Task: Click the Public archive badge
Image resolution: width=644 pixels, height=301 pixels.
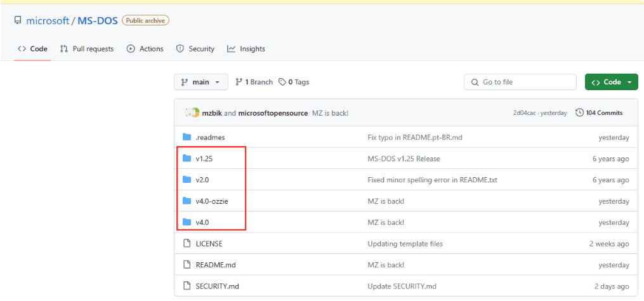Action: pos(145,20)
